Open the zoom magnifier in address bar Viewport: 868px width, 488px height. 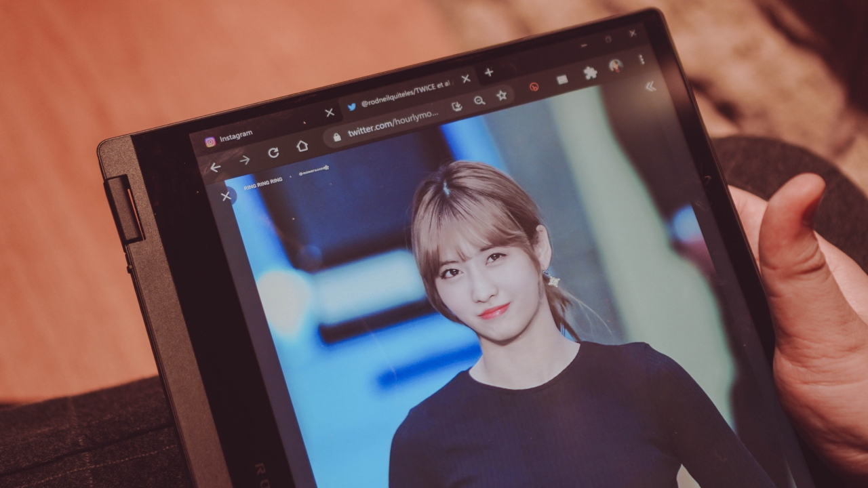479,100
